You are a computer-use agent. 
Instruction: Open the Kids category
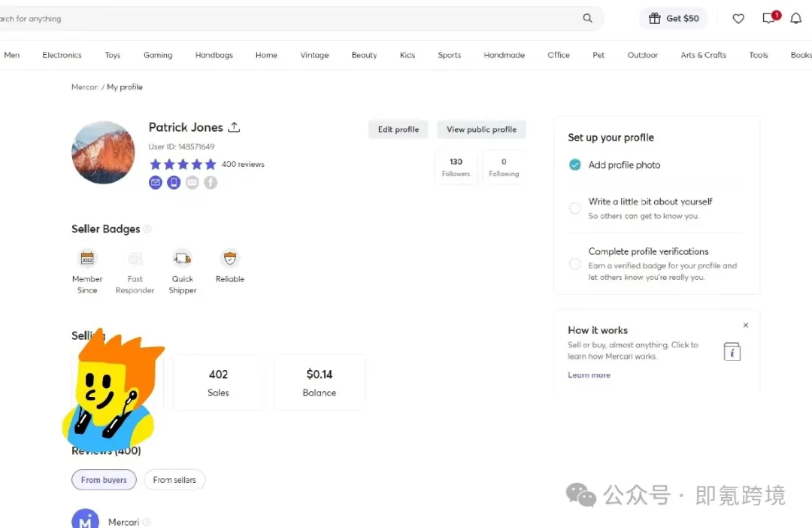coord(408,55)
